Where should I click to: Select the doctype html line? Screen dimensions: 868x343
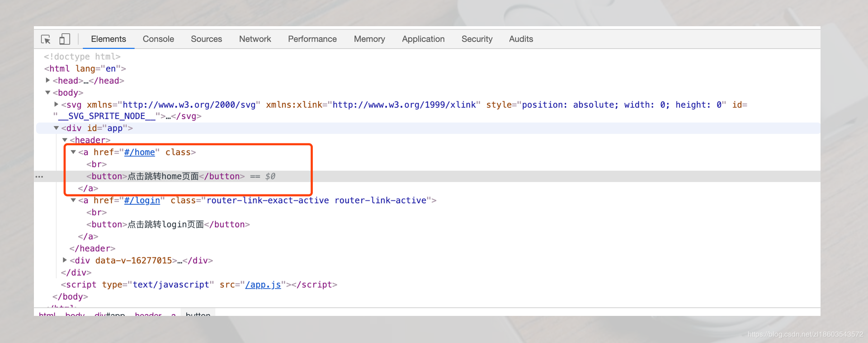(82, 56)
